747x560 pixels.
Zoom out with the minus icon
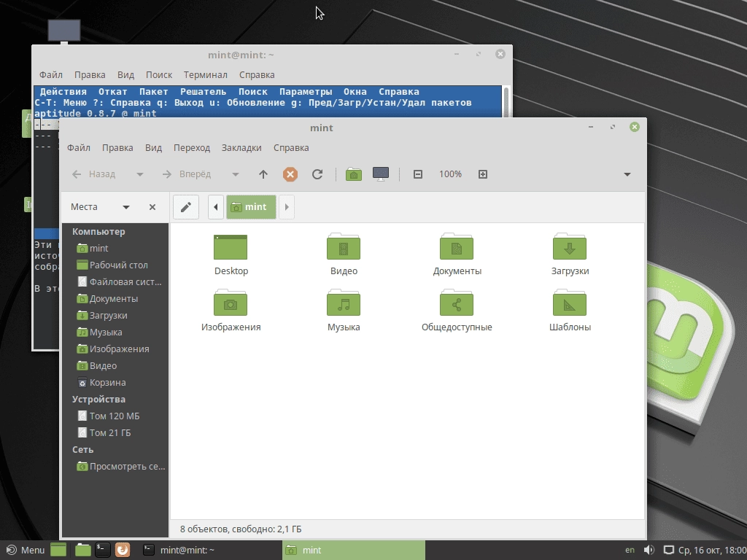pos(418,174)
